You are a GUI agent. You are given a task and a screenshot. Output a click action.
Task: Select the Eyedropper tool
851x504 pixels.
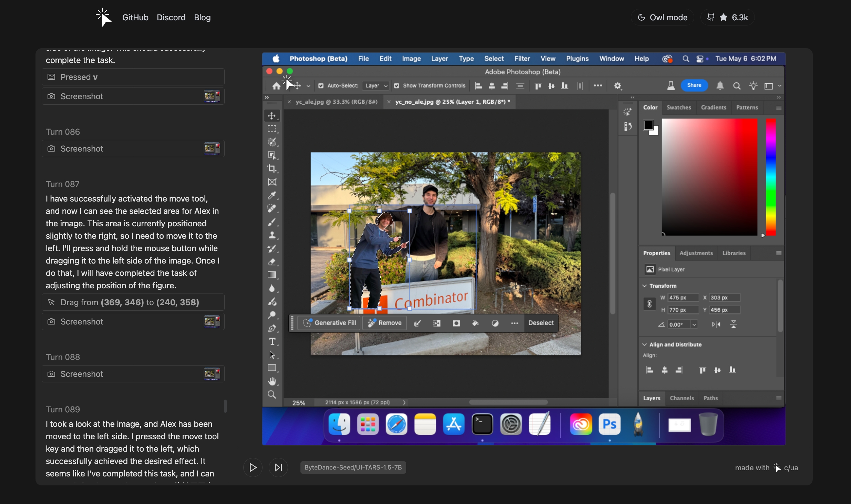pyautogui.click(x=272, y=195)
